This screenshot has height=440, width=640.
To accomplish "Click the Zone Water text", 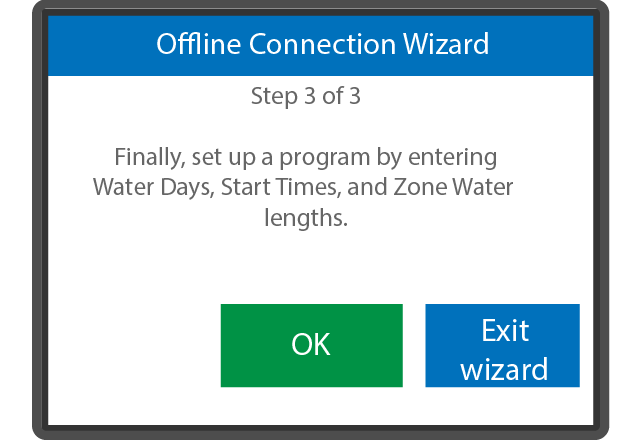I will [x=453, y=187].
